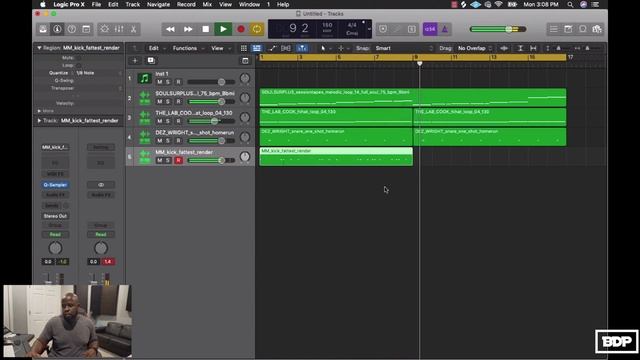Open the Mix menu
Viewport: 640px width, 360px height.
point(207,4)
